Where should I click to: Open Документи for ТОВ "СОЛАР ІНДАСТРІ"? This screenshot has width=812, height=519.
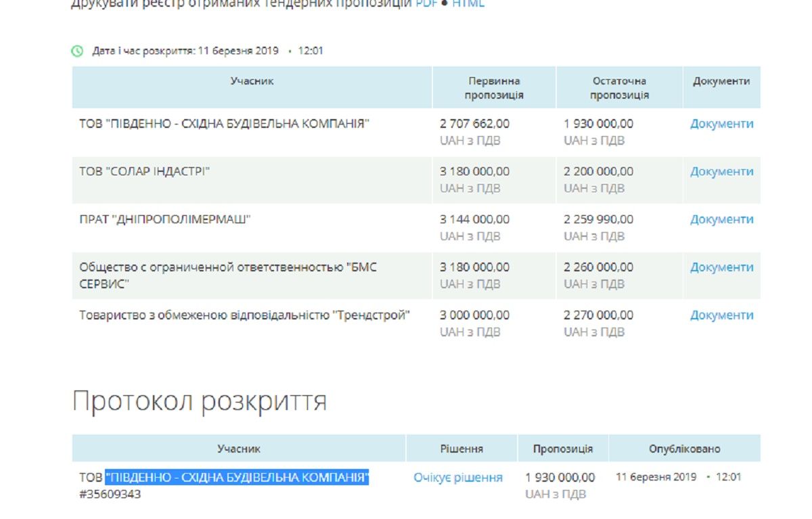click(x=721, y=171)
